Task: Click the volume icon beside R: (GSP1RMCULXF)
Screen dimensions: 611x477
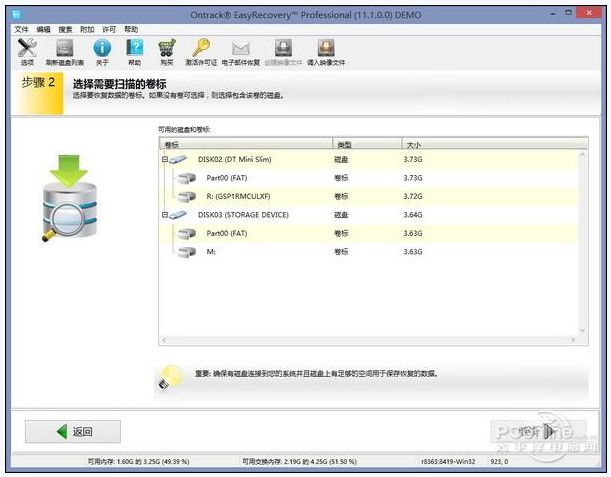Action: (x=186, y=196)
